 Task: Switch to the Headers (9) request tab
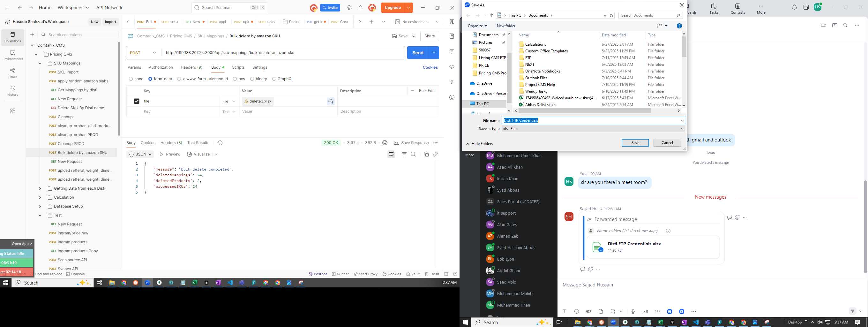click(x=191, y=67)
